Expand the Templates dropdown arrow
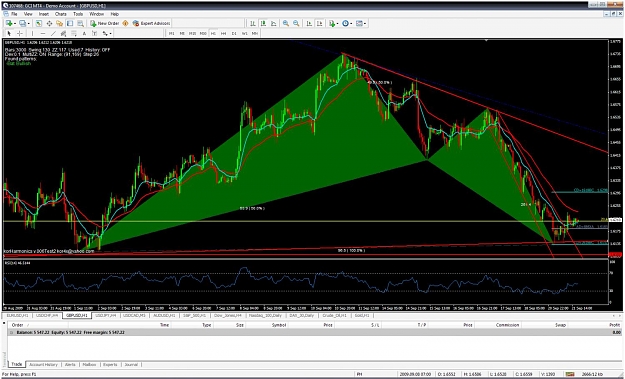 coord(365,24)
